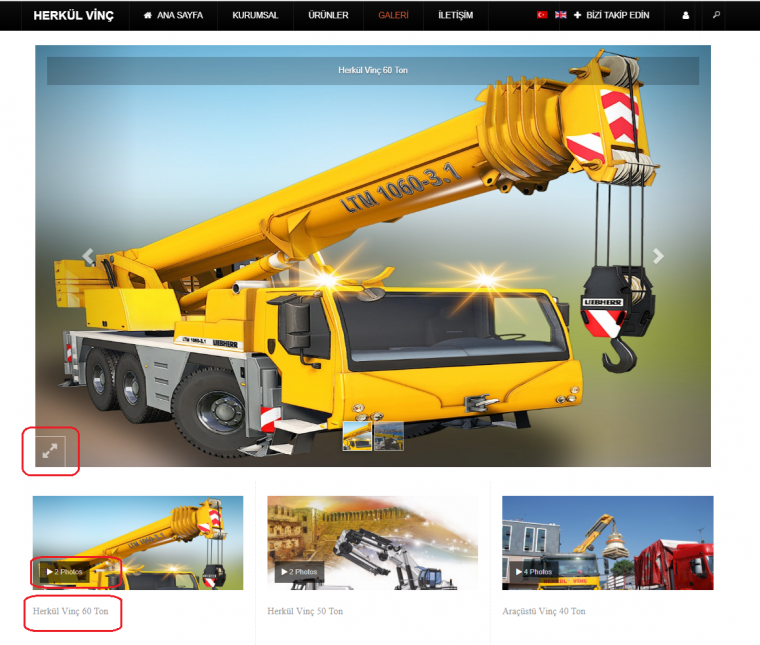The image size is (760, 645).
Task: Switch language with the UK flag
Action: [560, 15]
